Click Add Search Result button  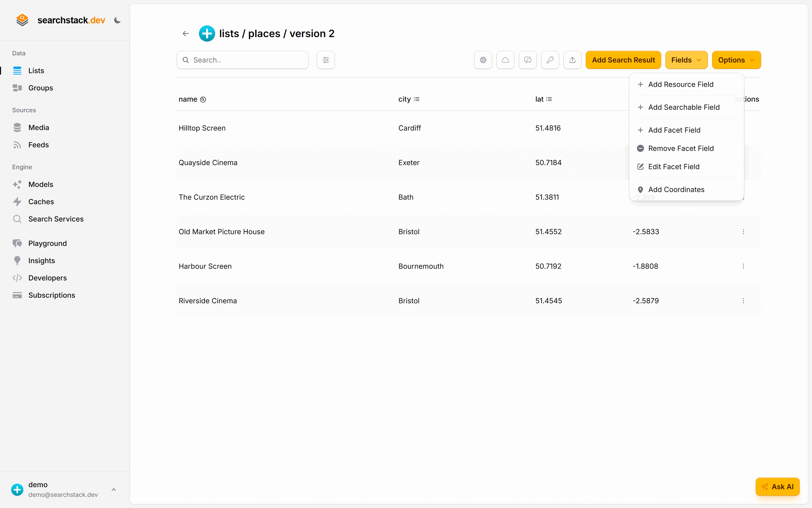[x=623, y=60]
